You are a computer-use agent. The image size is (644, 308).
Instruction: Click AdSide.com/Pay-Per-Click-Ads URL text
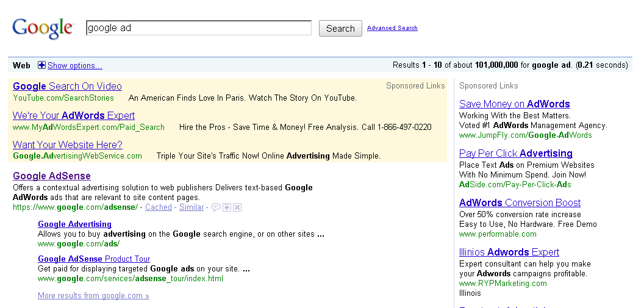click(x=515, y=185)
